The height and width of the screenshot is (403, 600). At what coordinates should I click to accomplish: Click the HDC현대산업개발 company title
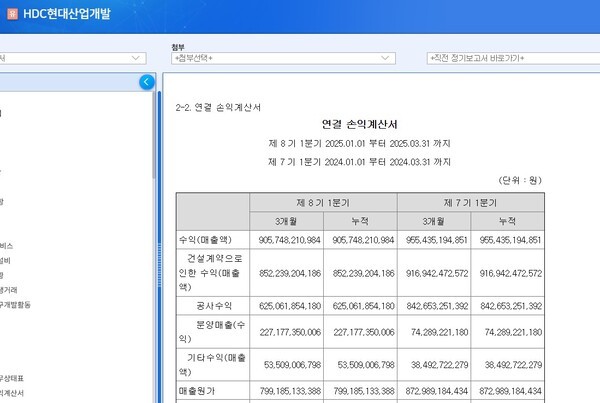(67, 14)
